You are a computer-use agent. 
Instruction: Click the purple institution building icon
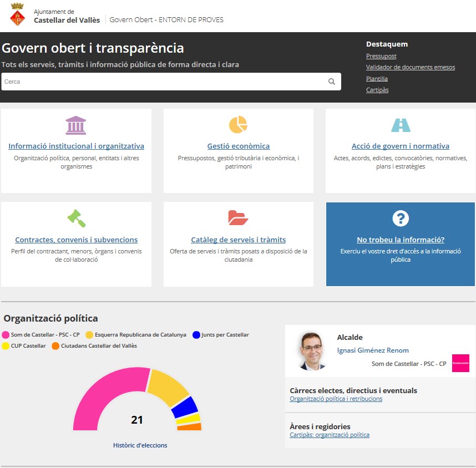click(76, 125)
